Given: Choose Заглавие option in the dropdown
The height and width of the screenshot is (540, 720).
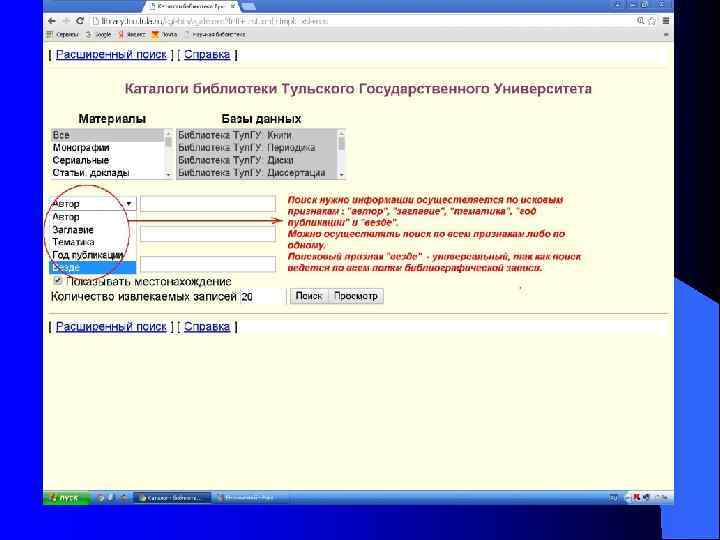Looking at the screenshot, I should (92, 230).
